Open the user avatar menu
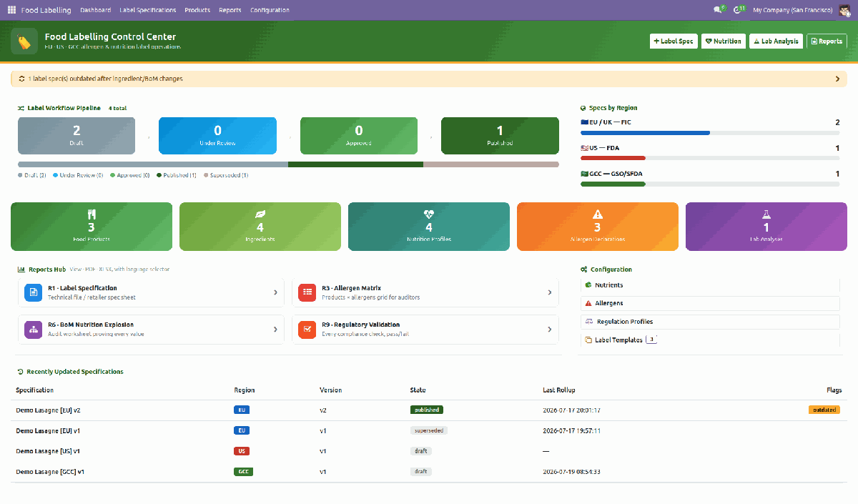858x504 pixels. pyautogui.click(x=844, y=10)
